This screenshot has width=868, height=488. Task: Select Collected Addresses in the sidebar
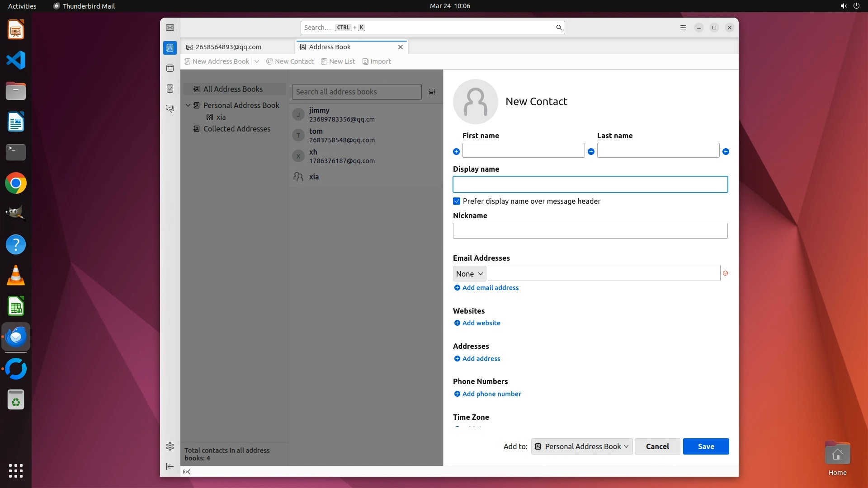[236, 129]
